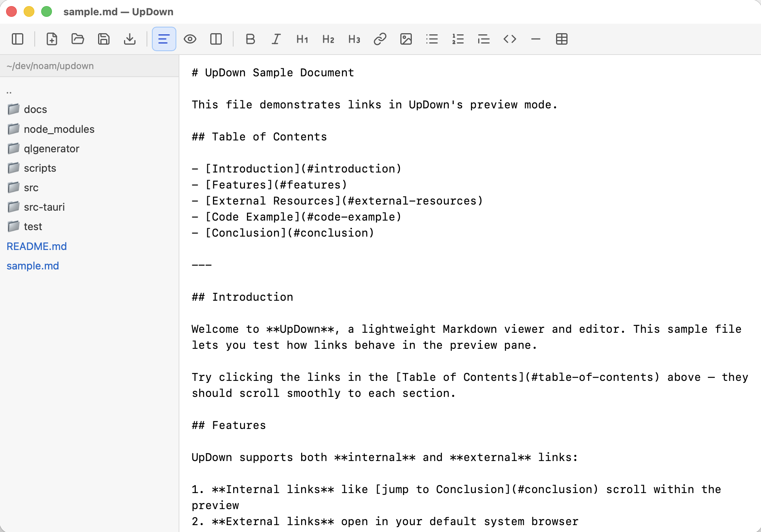The width and height of the screenshot is (761, 532).
Task: Click the ~/dev/noam/updown path header
Action: pyautogui.click(x=50, y=66)
